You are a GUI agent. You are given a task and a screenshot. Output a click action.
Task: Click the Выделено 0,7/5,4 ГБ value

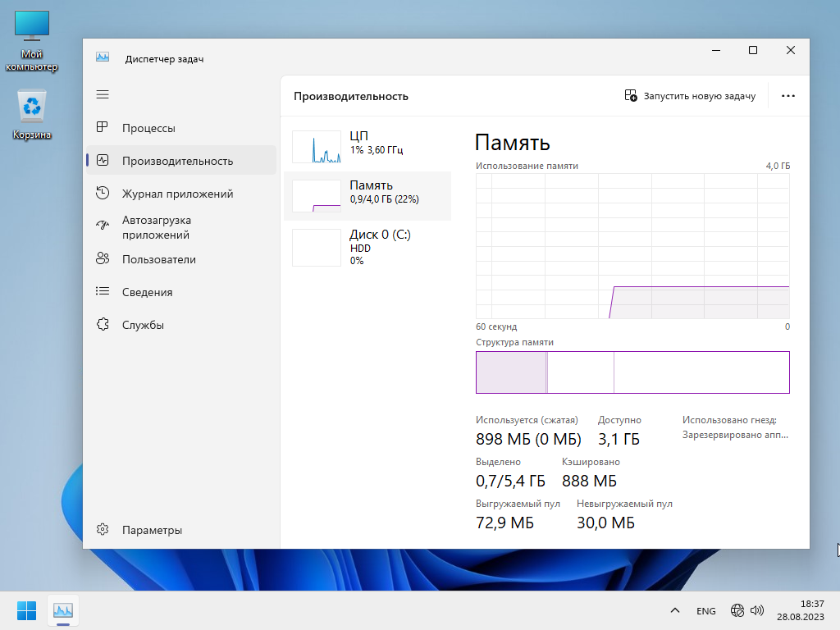[510, 481]
